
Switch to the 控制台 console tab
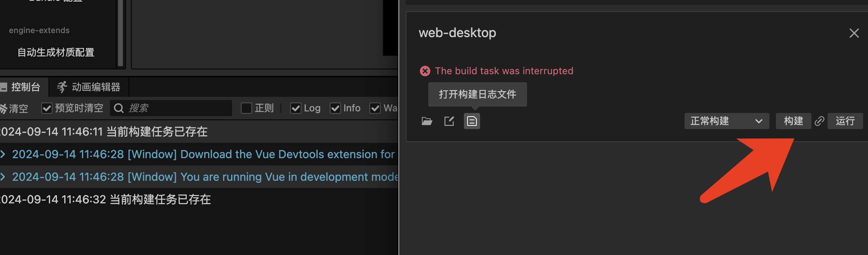pos(23,87)
